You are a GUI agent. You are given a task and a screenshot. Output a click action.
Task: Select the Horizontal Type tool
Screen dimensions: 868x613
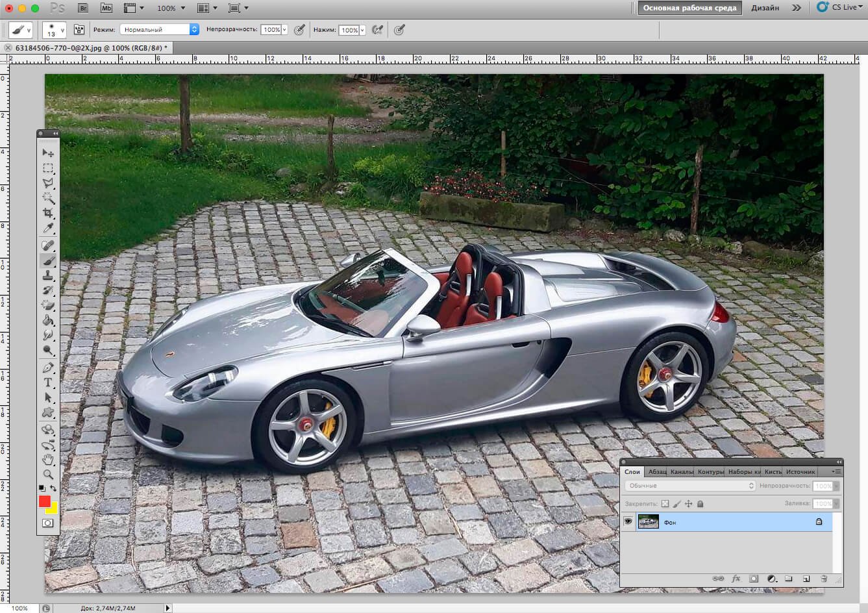coord(48,382)
